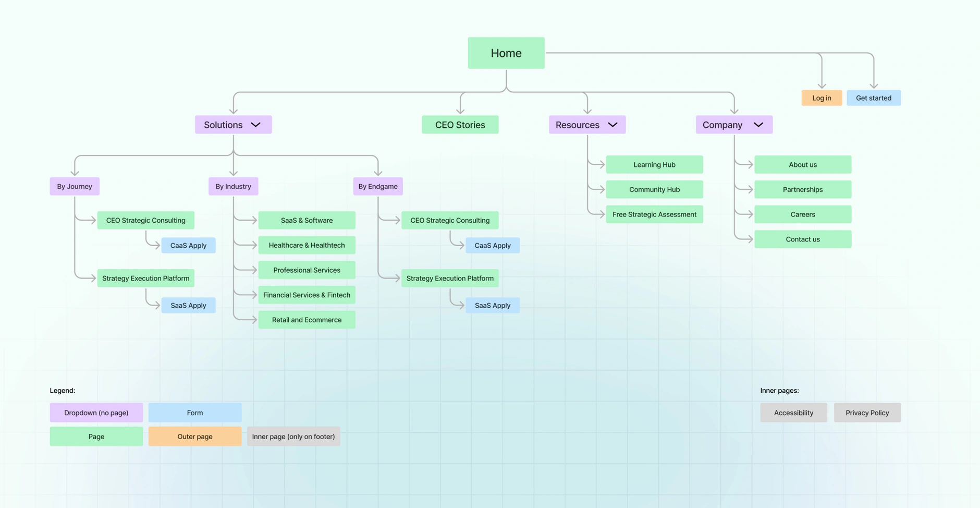
Task: Click the Home node at the top
Action: (506, 53)
